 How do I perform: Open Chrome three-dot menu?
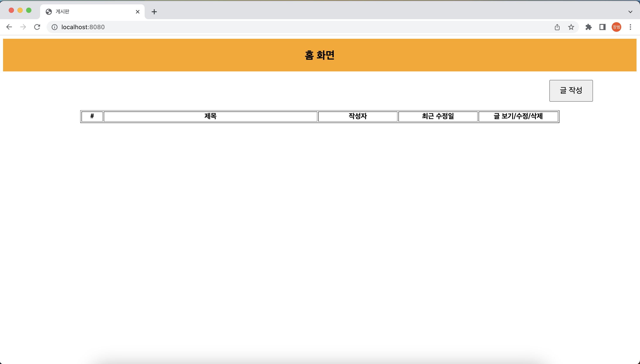pyautogui.click(x=630, y=27)
